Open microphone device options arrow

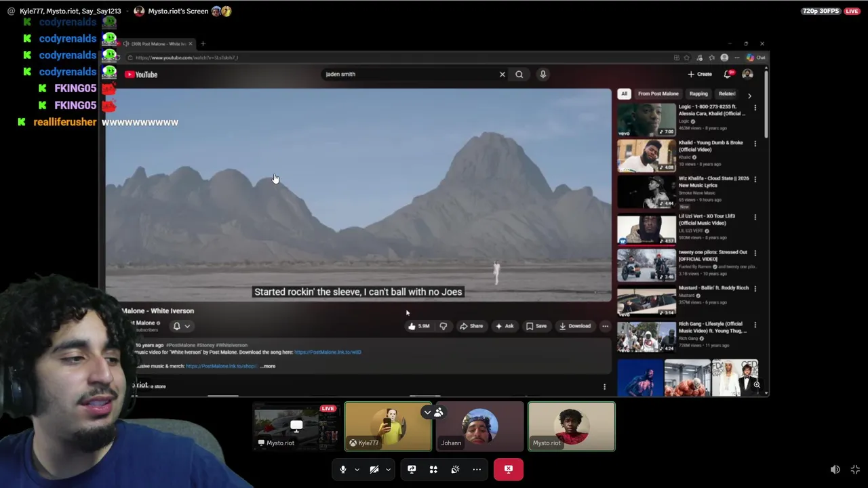(x=357, y=469)
